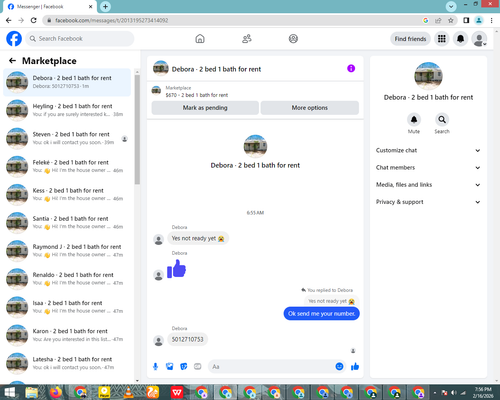Attach a photo file to message
Viewport: 500px width, 400px height.
click(170, 367)
